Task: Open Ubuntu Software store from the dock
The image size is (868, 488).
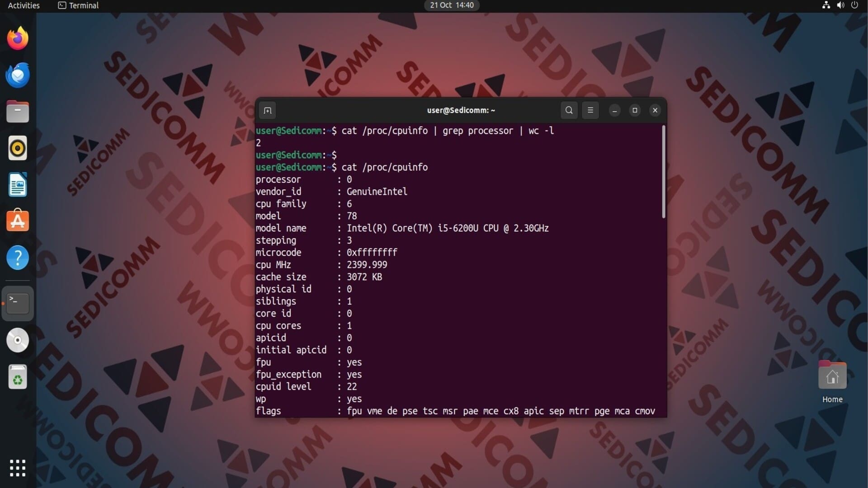Action: click(x=18, y=221)
